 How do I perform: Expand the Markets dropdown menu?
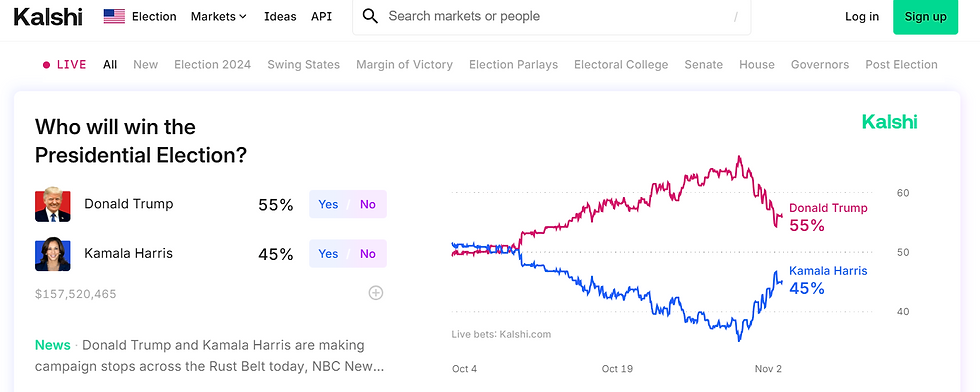click(x=219, y=17)
